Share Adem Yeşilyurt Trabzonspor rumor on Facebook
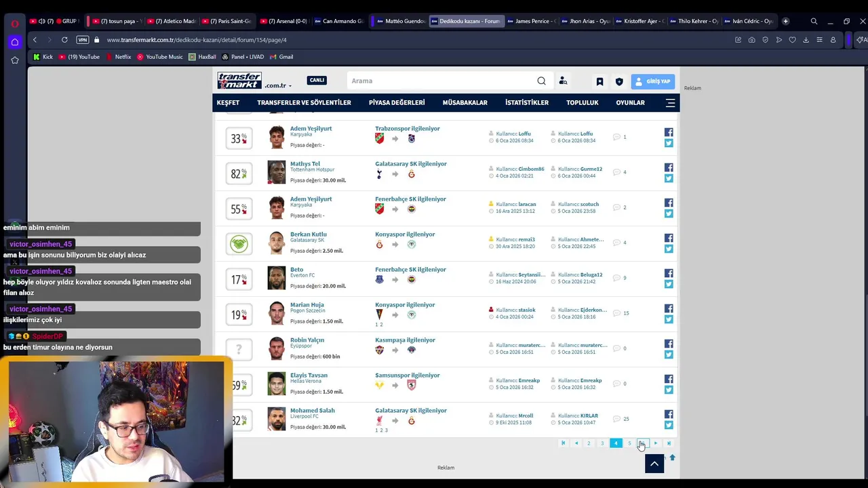868x488 pixels. [669, 132]
